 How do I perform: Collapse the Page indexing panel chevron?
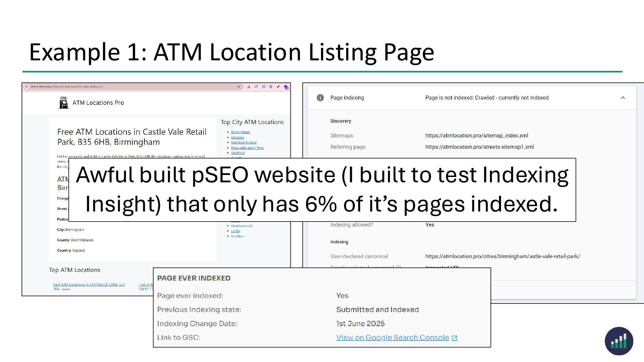tap(623, 98)
